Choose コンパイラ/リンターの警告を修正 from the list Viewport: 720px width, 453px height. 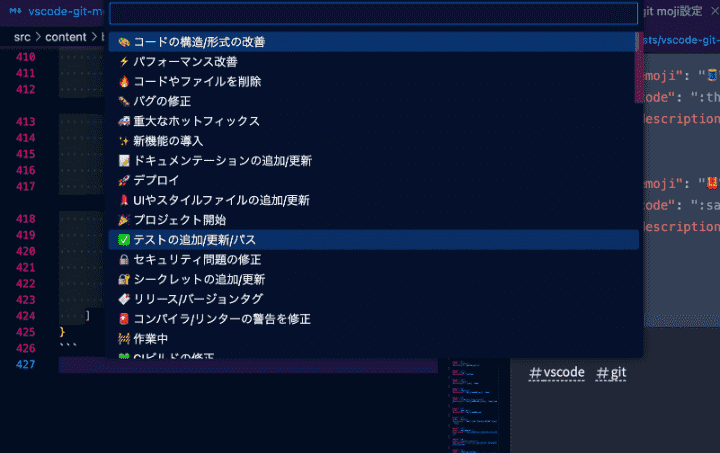[372, 319]
